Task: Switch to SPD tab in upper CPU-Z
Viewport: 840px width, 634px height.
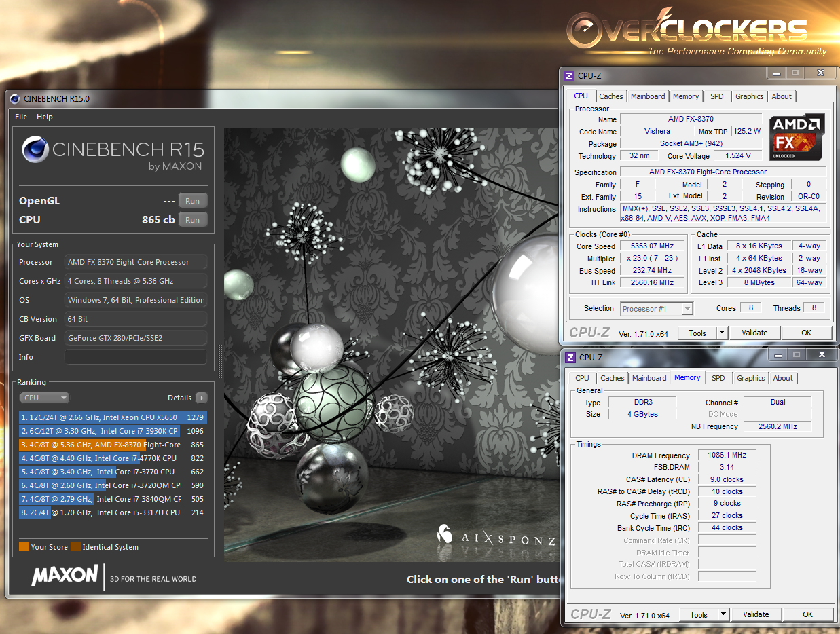Action: click(x=717, y=96)
